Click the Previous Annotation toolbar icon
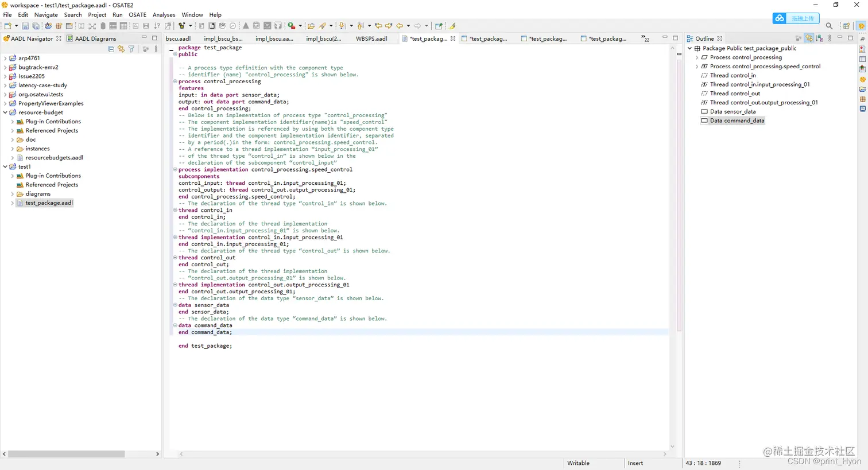The height and width of the screenshot is (470, 868). [x=361, y=26]
